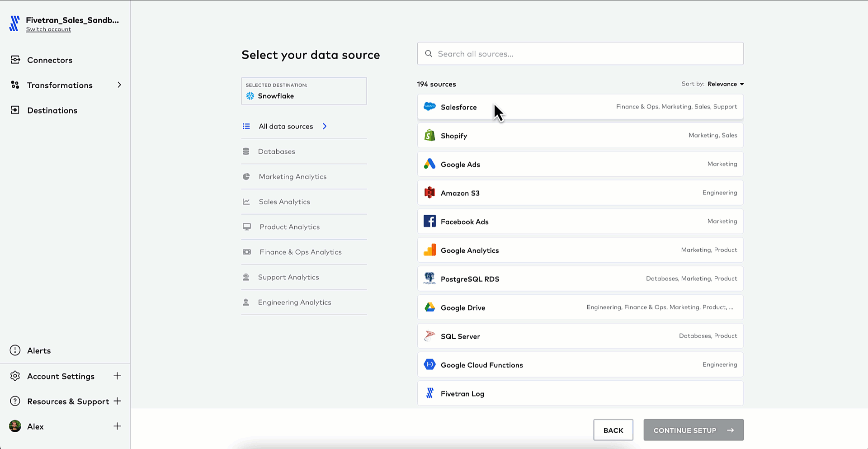868x449 pixels.
Task: Select the Google Ads source name
Action: [x=460, y=165]
